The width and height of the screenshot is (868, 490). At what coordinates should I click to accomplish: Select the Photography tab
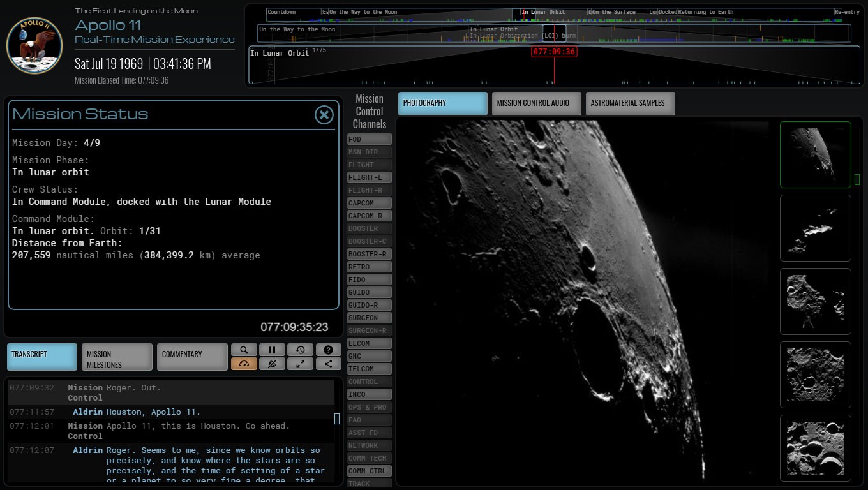pos(443,103)
